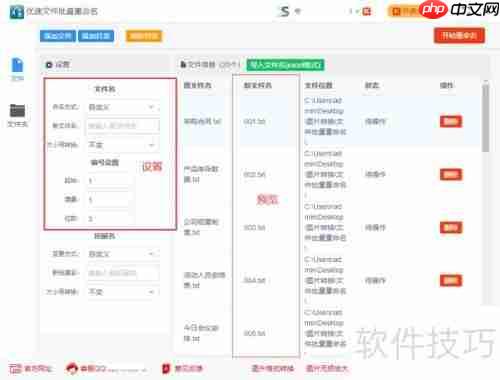
Task: Open the extension case-conversion dropdown
Action: 123,292
